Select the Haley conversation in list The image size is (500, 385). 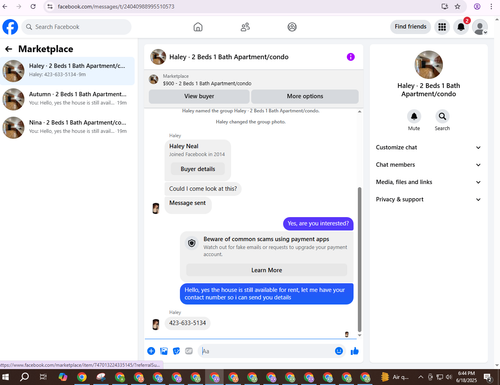coord(68,71)
